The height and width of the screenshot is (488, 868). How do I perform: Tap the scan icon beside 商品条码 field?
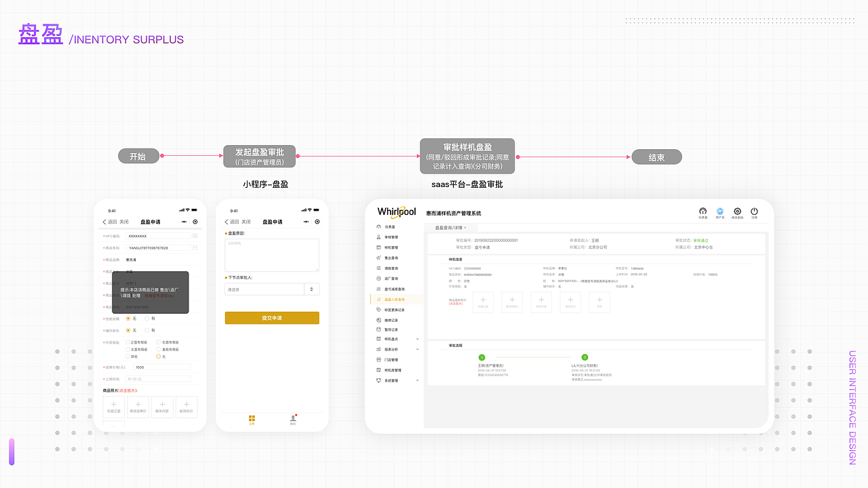click(195, 248)
